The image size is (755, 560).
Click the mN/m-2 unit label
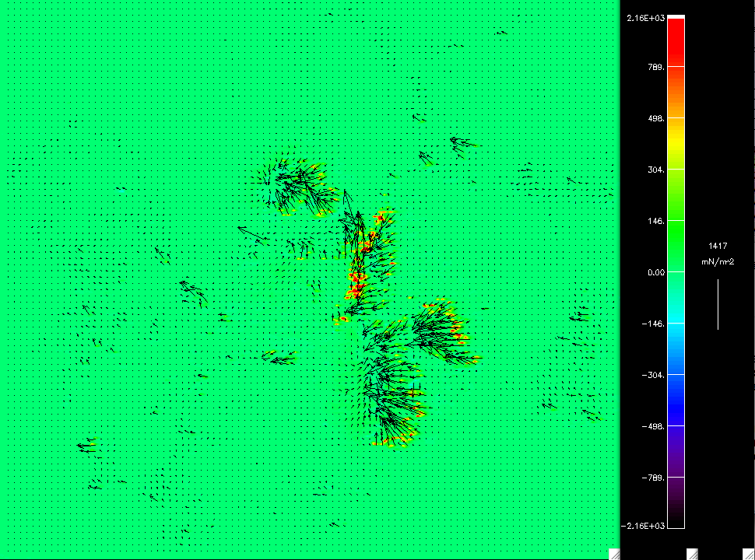tap(718, 261)
